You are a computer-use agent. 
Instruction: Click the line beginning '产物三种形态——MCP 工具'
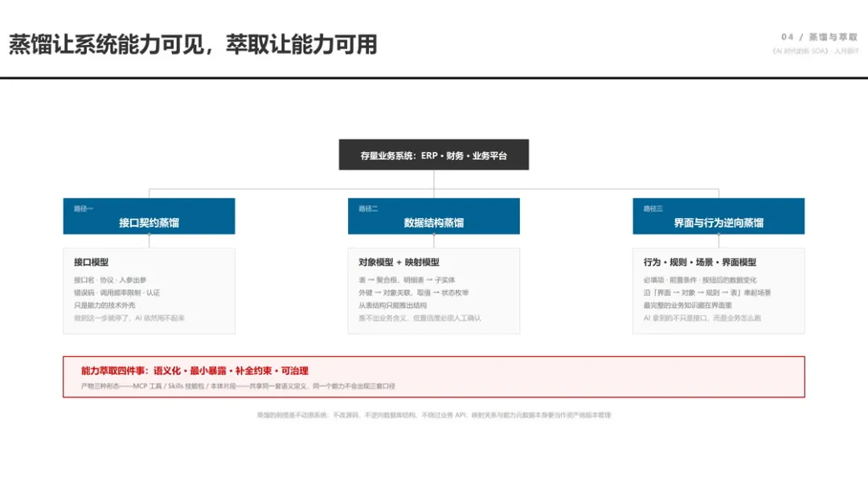238,386
